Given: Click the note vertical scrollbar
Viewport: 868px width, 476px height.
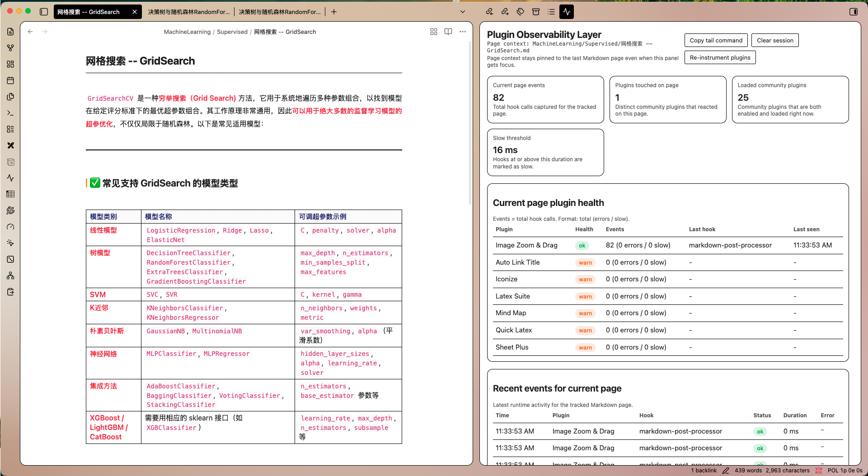Looking at the screenshot, I should click(470, 122).
